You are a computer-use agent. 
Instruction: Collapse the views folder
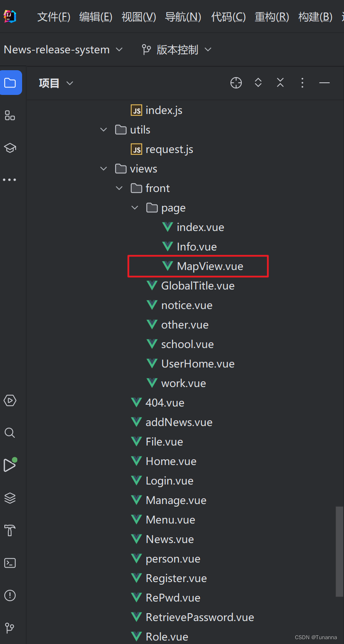(x=104, y=169)
